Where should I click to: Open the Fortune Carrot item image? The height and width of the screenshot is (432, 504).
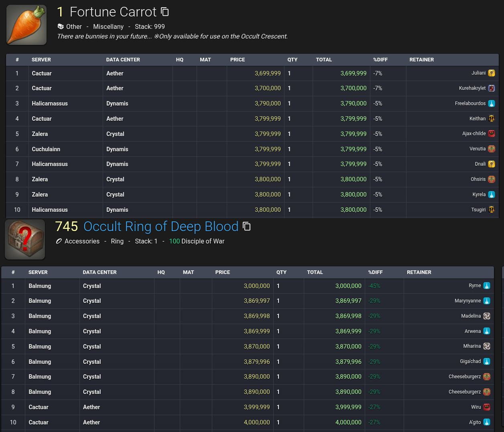(x=26, y=25)
